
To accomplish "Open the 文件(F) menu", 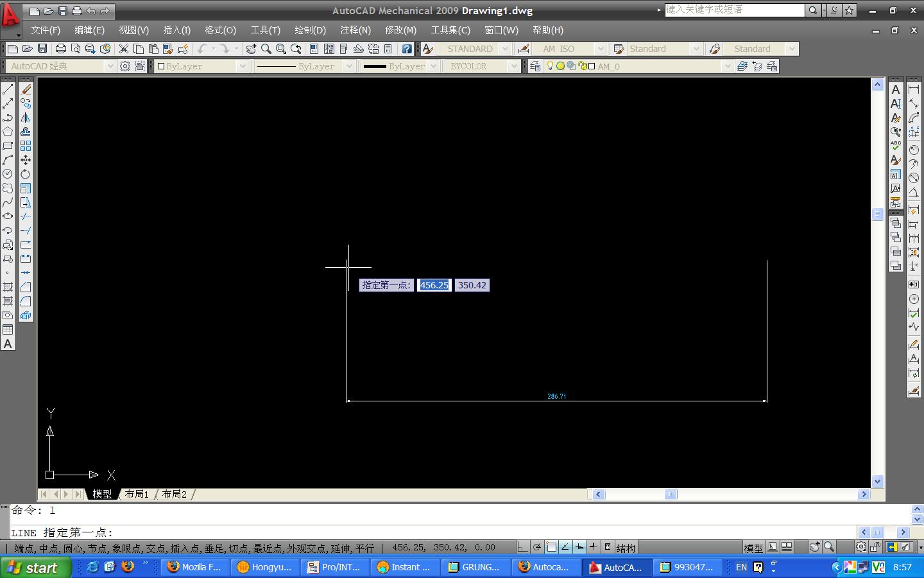I will tap(46, 30).
